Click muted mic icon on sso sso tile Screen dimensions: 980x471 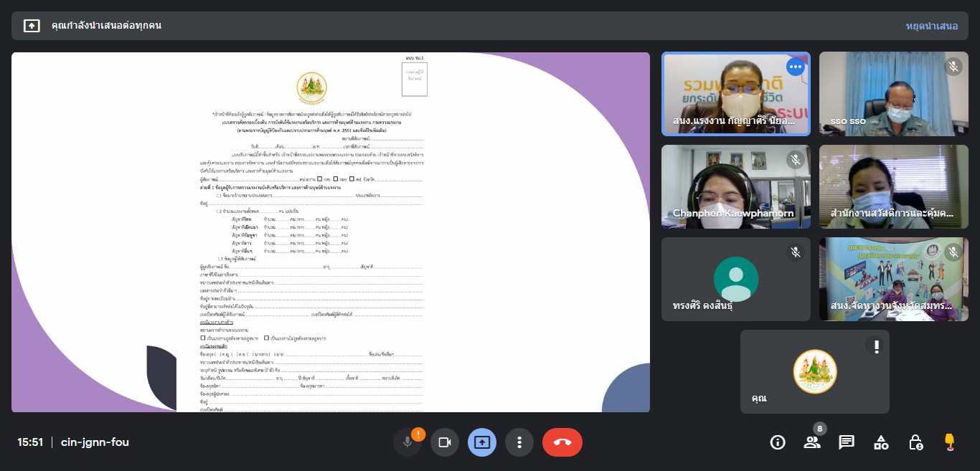point(953,67)
